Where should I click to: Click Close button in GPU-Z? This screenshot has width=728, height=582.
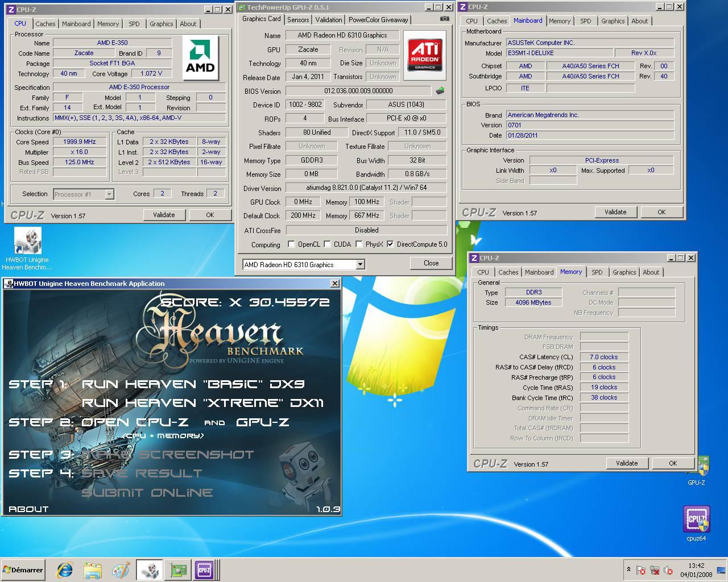coord(431,263)
